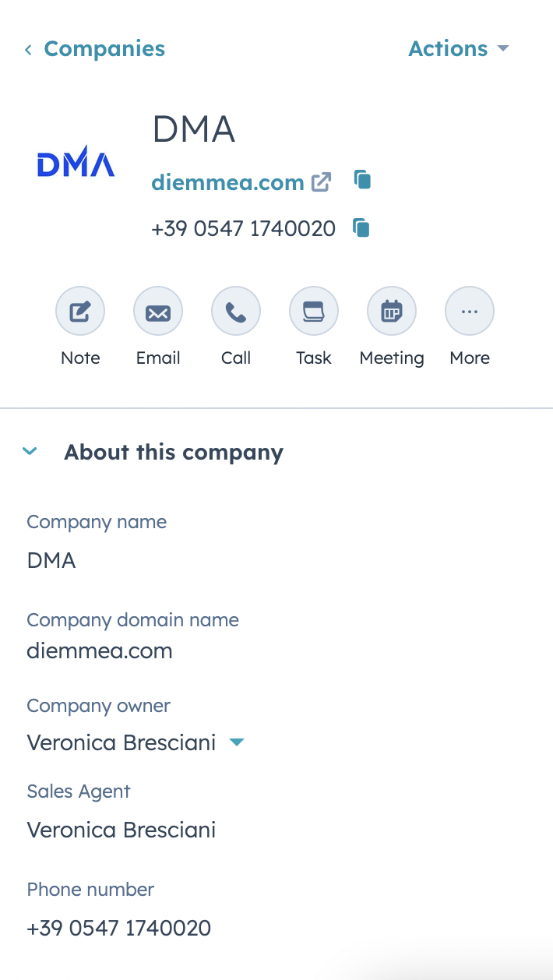
Task: Open the diemmea.com website link
Action: click(x=227, y=182)
